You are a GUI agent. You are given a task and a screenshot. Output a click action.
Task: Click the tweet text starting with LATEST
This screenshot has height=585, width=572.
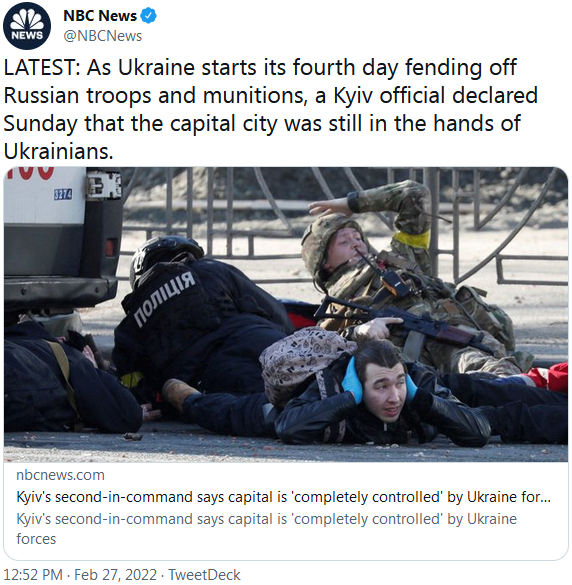pyautogui.click(x=271, y=109)
